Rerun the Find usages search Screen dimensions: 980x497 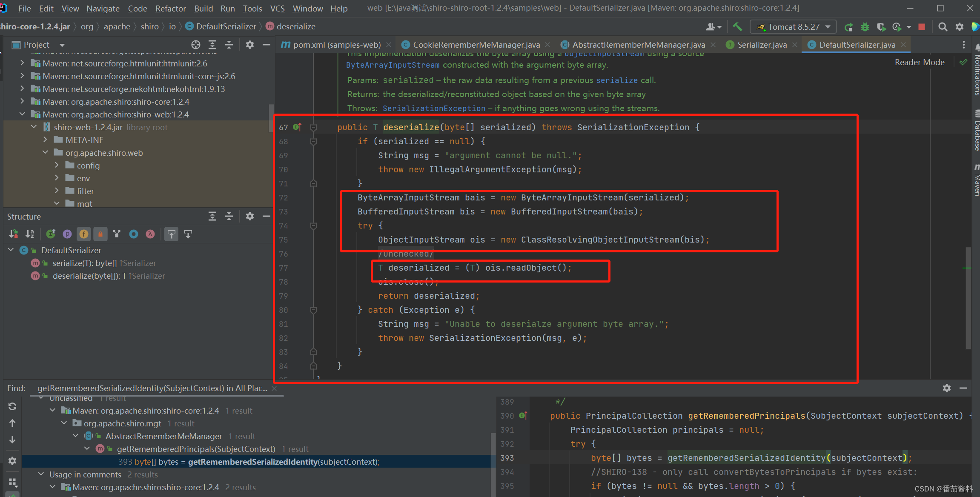click(x=12, y=406)
